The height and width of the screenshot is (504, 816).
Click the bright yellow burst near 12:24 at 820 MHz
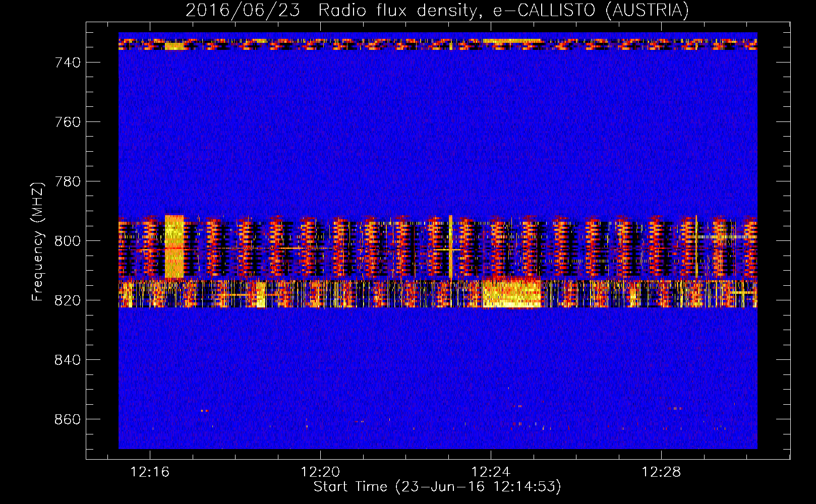pyautogui.click(x=511, y=294)
